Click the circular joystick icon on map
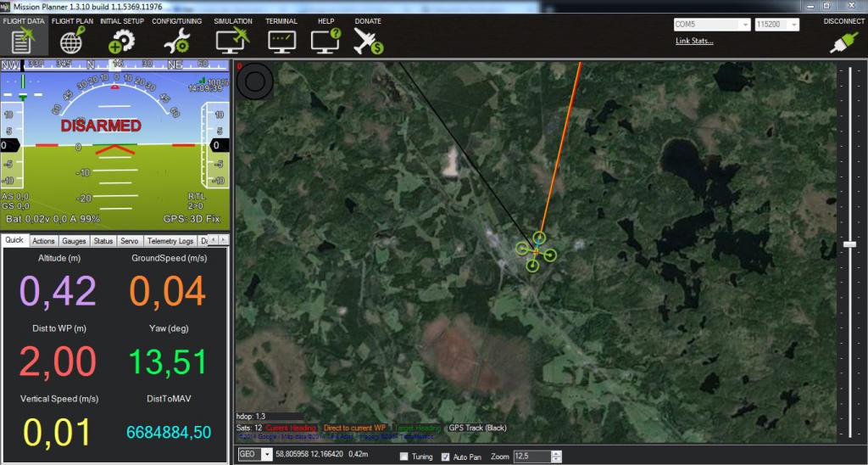 point(254,81)
